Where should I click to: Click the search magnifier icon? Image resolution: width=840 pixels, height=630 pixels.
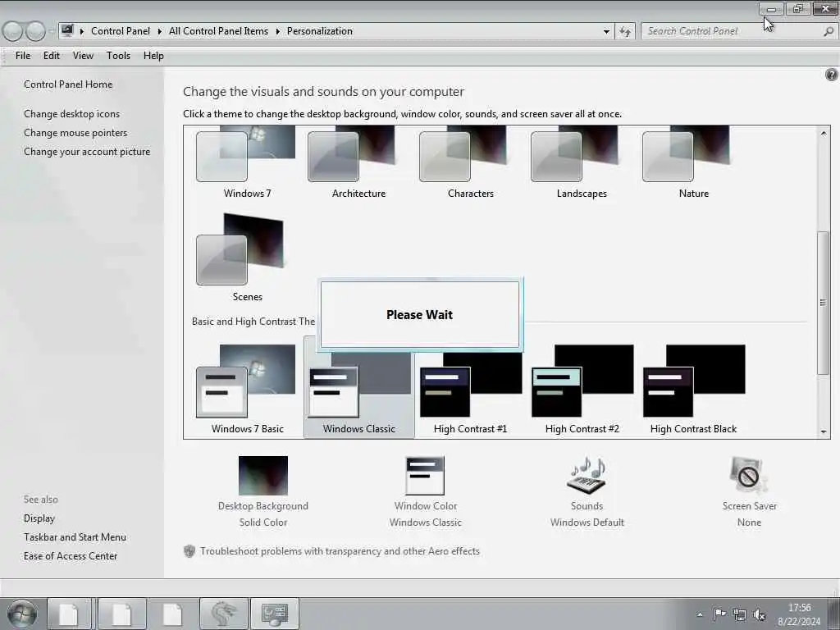click(x=829, y=32)
